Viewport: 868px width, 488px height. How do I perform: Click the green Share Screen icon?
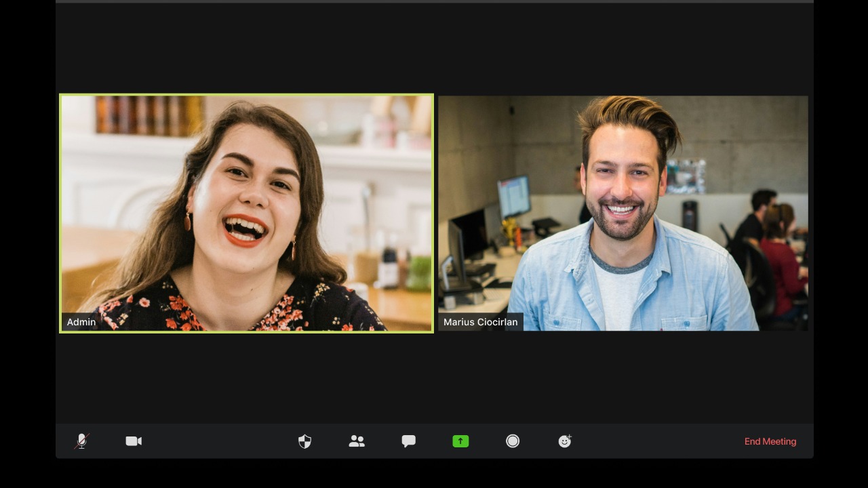click(460, 441)
